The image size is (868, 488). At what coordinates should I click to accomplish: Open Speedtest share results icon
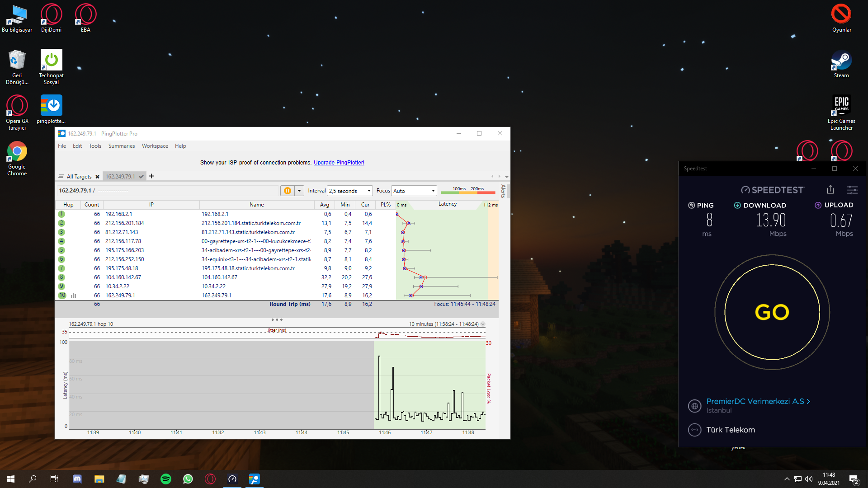click(x=830, y=190)
